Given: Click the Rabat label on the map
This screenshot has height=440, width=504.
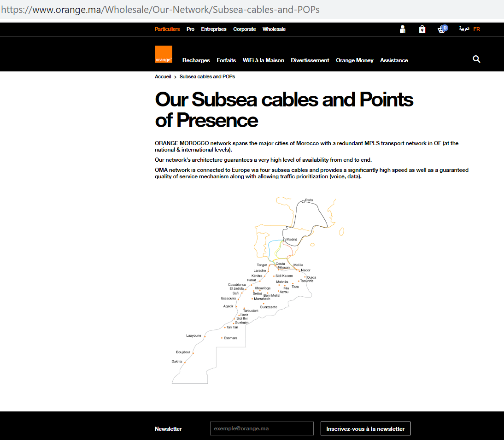Looking at the screenshot, I should pos(252,280).
